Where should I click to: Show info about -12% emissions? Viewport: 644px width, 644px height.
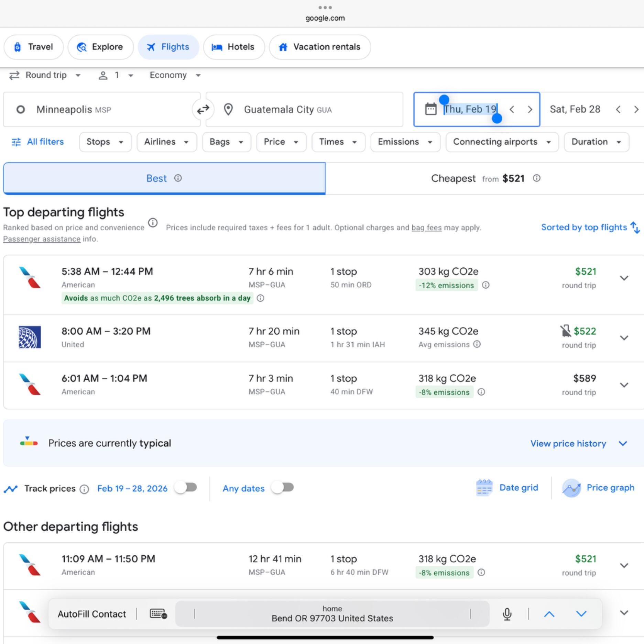[485, 285]
